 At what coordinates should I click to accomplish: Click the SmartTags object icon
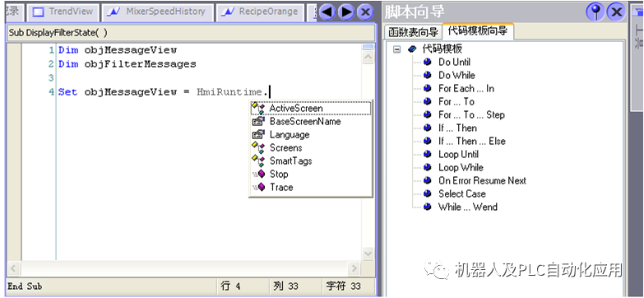pos(259,161)
